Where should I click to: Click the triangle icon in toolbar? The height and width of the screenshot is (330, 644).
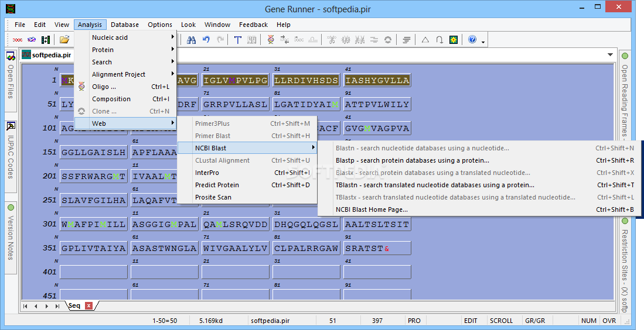tap(425, 40)
